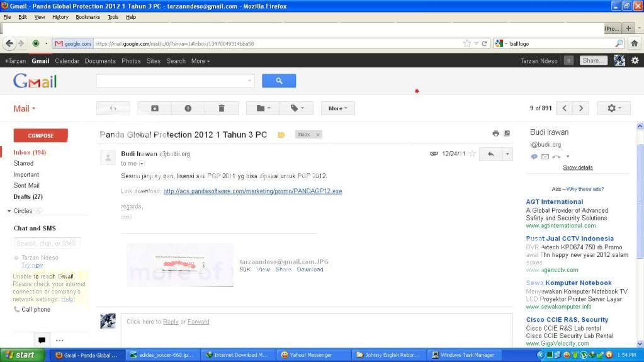The width and height of the screenshot is (644, 362).
Task: Open the Firefox Bookmarks menu
Action: click(x=88, y=17)
